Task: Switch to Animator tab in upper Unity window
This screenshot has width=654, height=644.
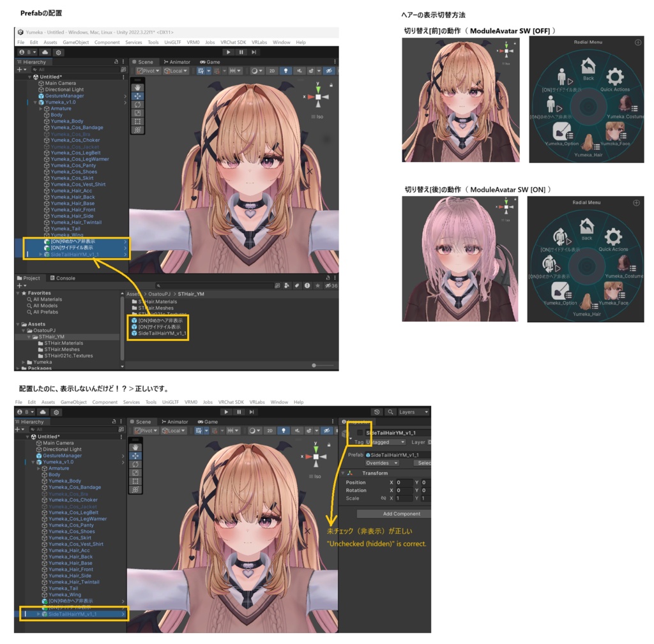Action: point(176,62)
